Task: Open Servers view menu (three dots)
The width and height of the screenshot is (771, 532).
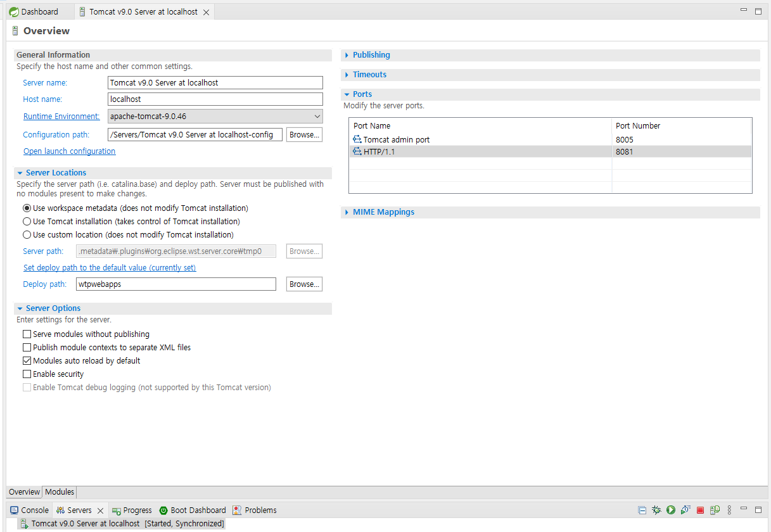Action: tap(729, 510)
